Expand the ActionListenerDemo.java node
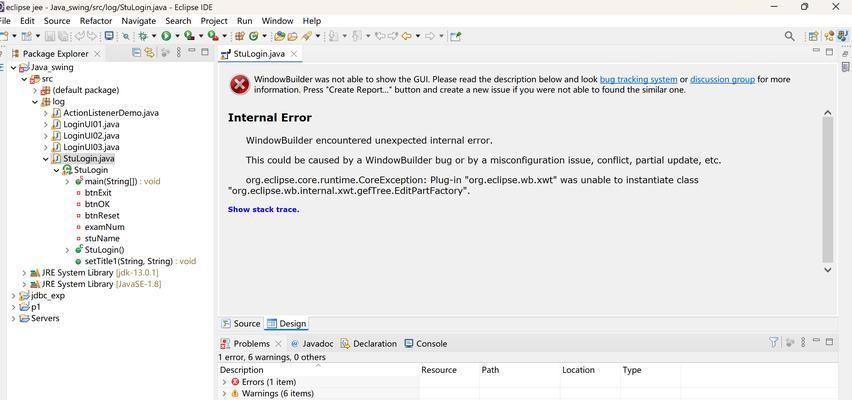 (x=46, y=113)
